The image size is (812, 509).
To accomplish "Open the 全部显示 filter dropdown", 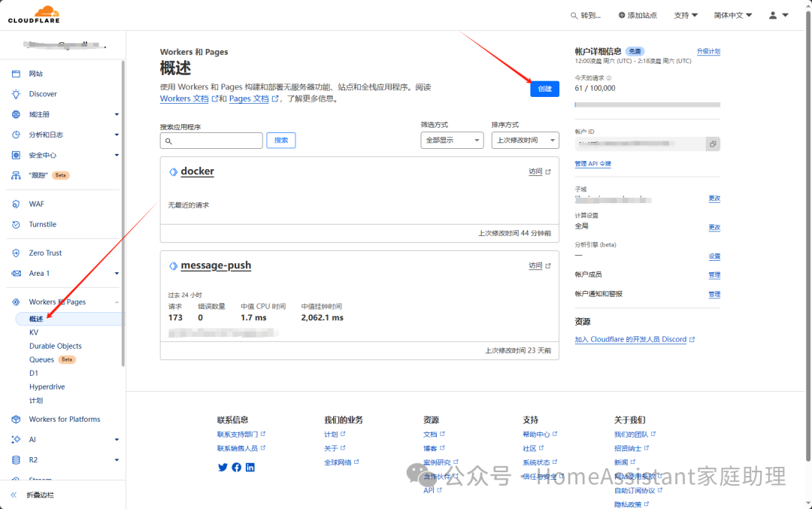I will coord(452,141).
